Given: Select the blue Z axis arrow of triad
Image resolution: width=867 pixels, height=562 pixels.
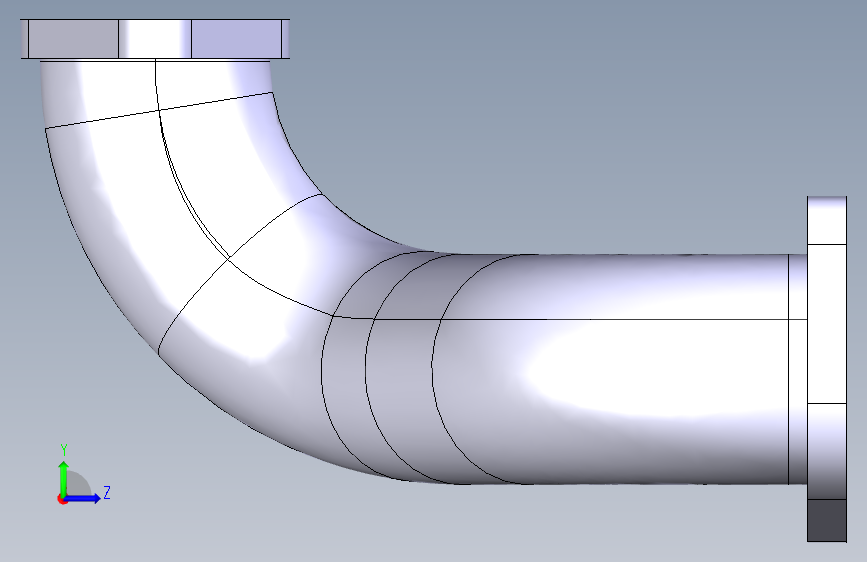Looking at the screenshot, I should coord(83,498).
